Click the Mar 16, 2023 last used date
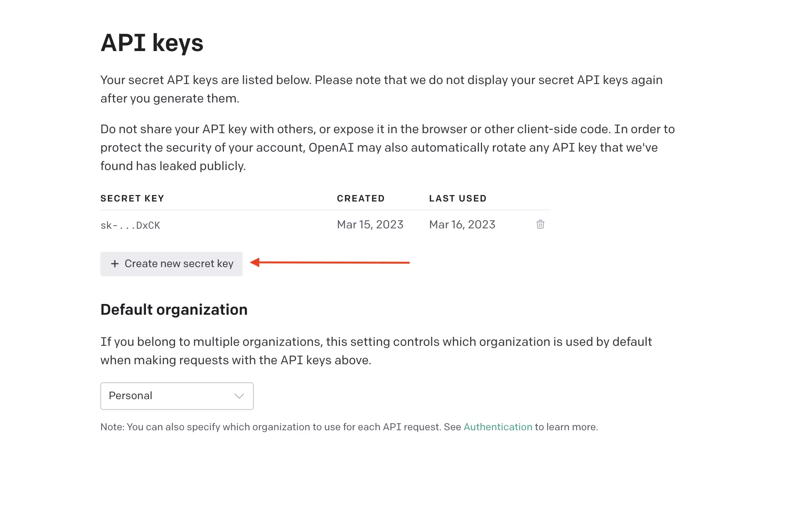The width and height of the screenshot is (812, 512). point(462,225)
